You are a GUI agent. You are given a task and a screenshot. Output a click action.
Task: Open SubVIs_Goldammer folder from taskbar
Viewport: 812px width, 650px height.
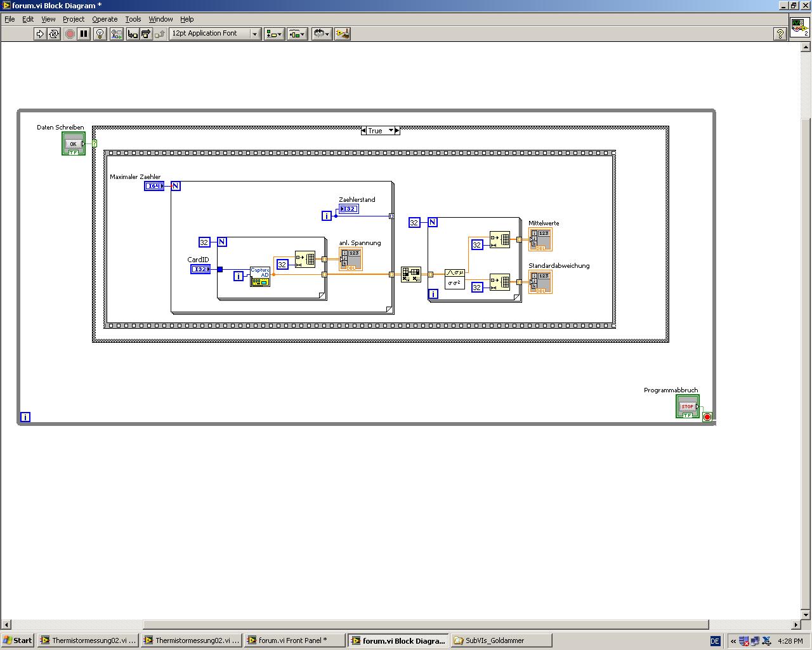coord(501,640)
